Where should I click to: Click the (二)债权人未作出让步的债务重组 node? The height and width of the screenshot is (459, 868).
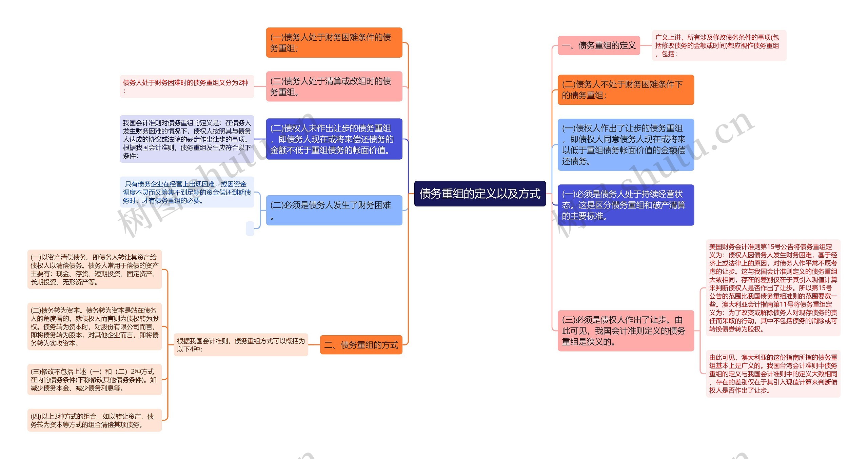[334, 139]
